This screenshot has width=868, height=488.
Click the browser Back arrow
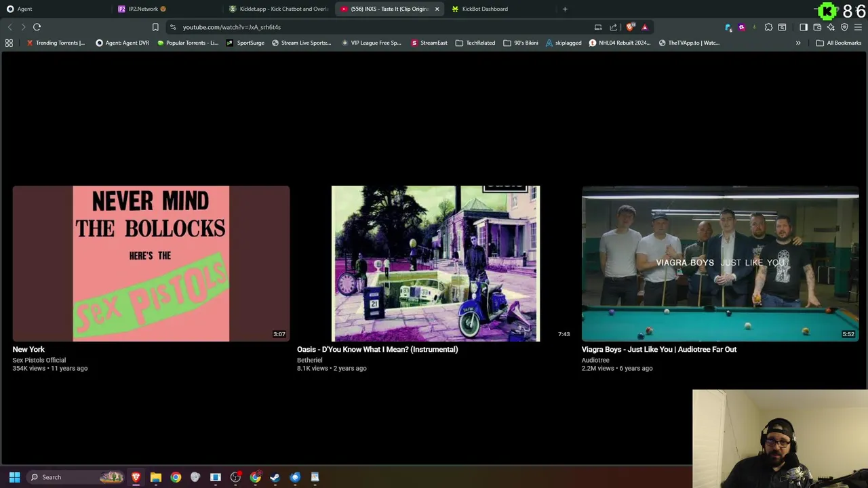pos(9,27)
